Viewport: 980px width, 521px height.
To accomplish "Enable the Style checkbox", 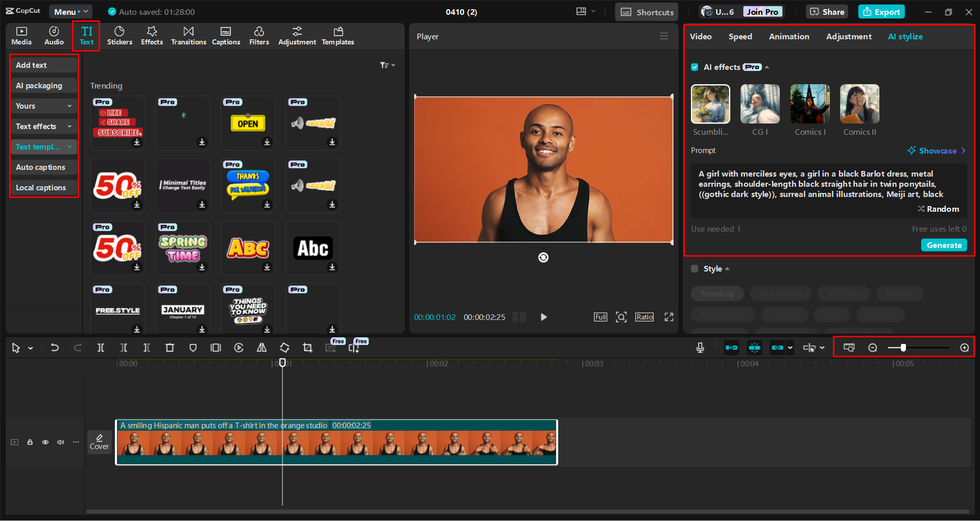I will point(695,269).
